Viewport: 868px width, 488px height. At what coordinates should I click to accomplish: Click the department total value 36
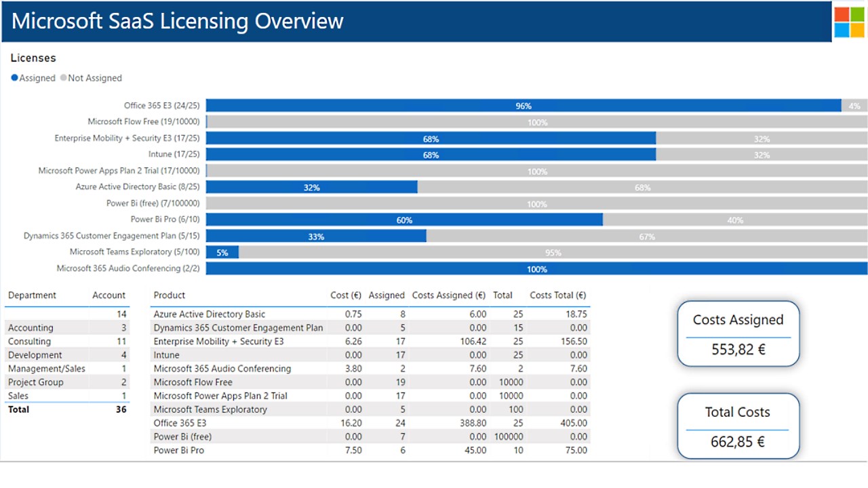pyautogui.click(x=121, y=409)
